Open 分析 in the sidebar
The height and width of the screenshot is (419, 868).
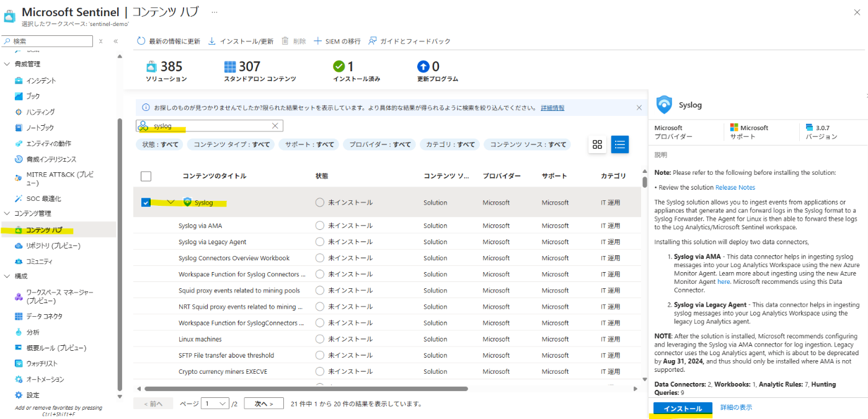click(33, 332)
